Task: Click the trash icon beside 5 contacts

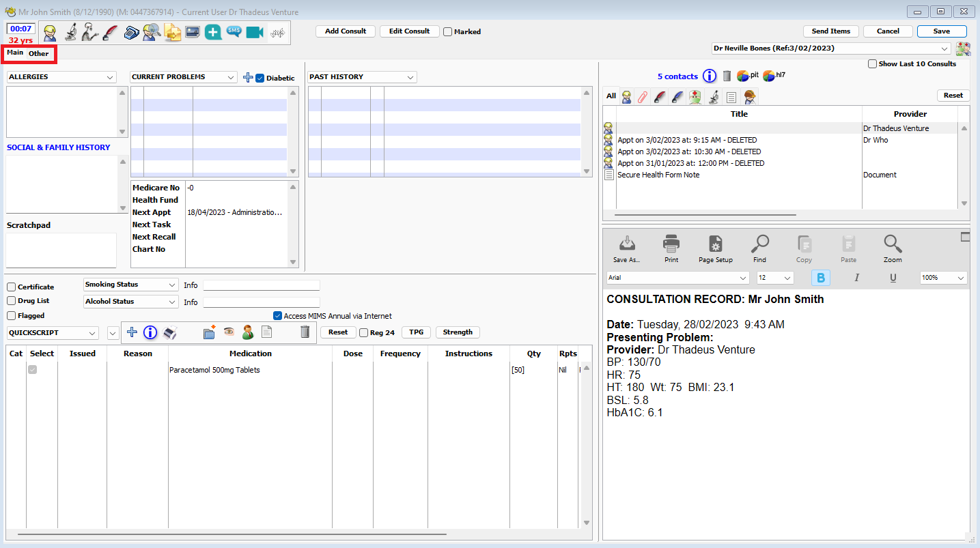Action: (727, 76)
